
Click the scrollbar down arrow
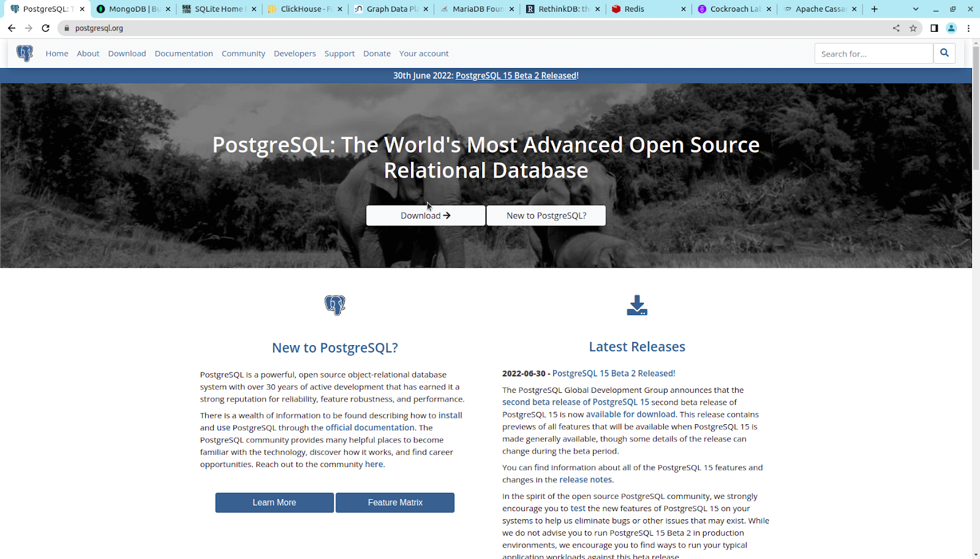(x=976, y=555)
